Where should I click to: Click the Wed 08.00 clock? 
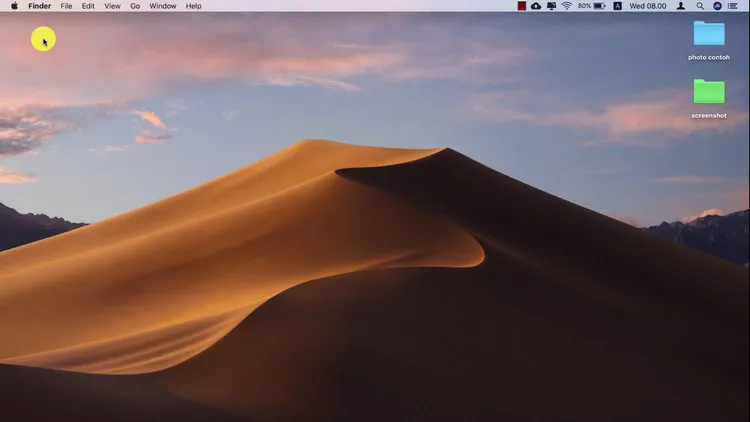648,6
